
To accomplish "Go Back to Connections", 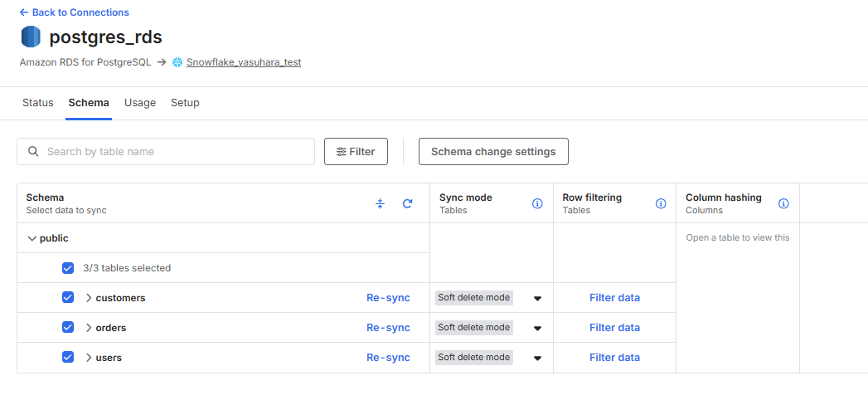I will click(74, 12).
